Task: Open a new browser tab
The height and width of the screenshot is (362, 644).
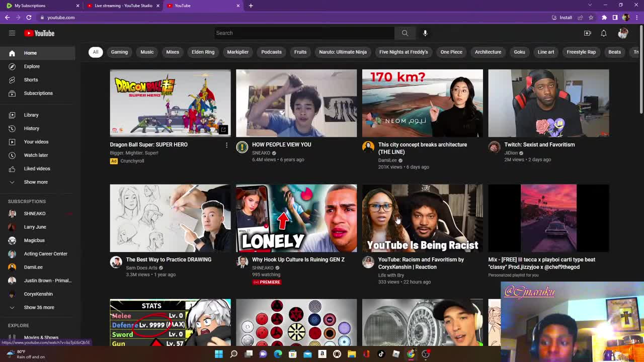Action: 251,6
